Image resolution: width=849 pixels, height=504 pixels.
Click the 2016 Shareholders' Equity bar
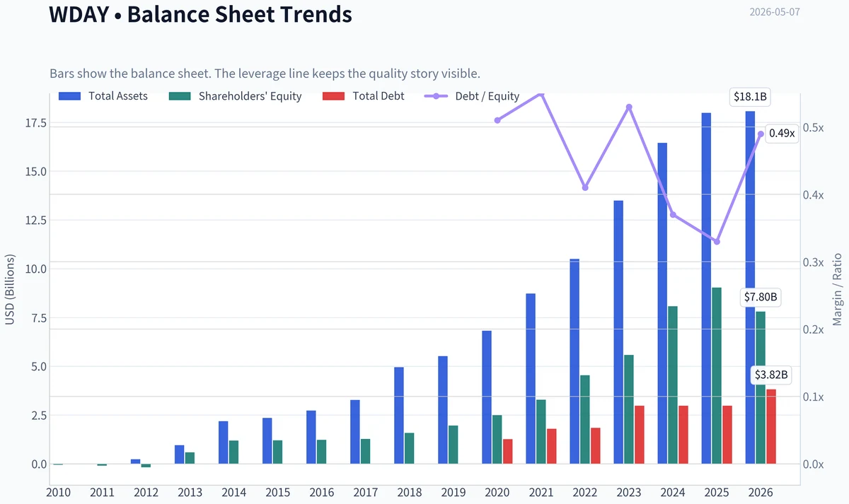pyautogui.click(x=322, y=452)
